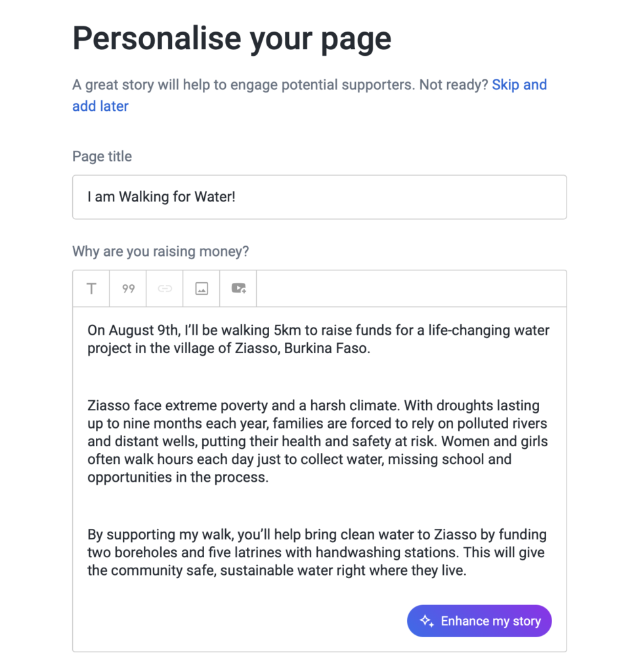625x672 pixels.
Task: Open the text formatting (T) tool
Action: click(x=91, y=289)
